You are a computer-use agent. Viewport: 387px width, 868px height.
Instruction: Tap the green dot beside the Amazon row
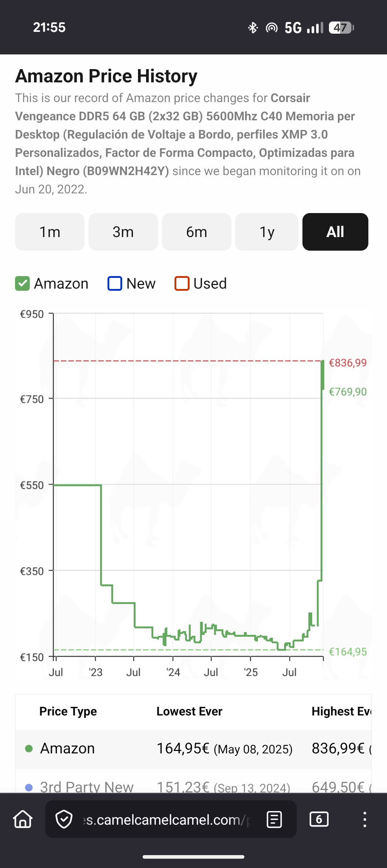pos(29,748)
